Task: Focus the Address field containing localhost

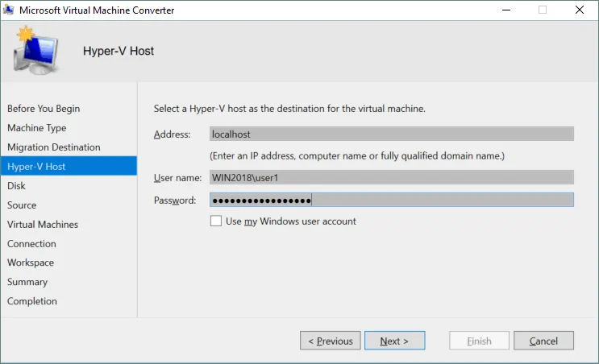Action: pos(392,134)
